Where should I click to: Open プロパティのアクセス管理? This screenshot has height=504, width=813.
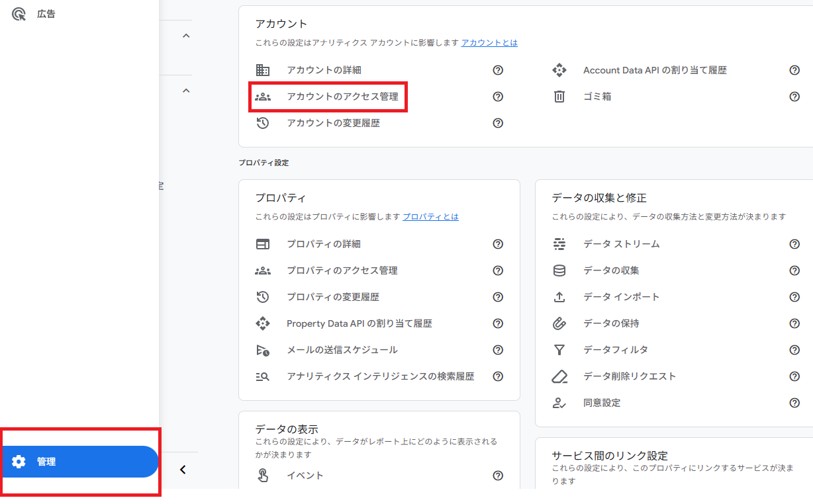[342, 271]
